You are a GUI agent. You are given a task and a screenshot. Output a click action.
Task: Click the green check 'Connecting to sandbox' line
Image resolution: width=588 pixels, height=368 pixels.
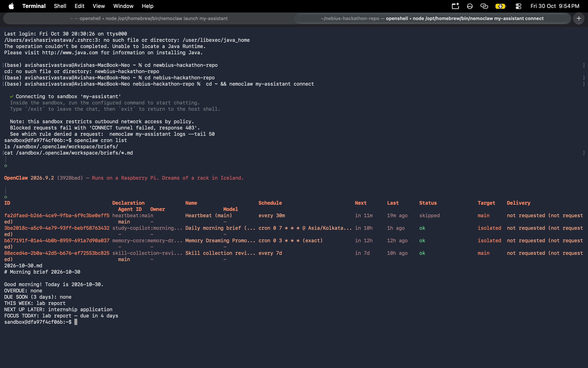click(x=65, y=96)
